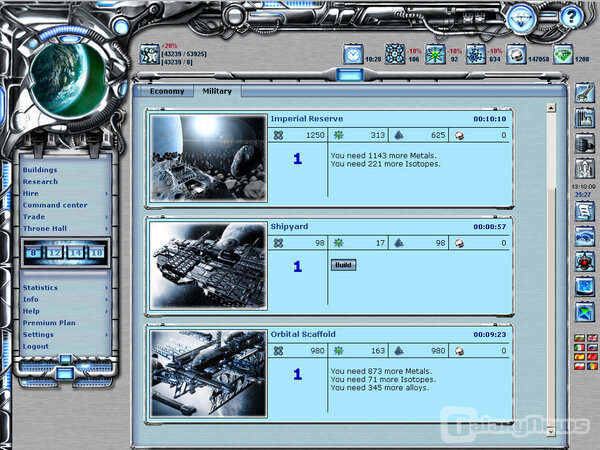Click the population workers icon

pyautogui.click(x=149, y=54)
